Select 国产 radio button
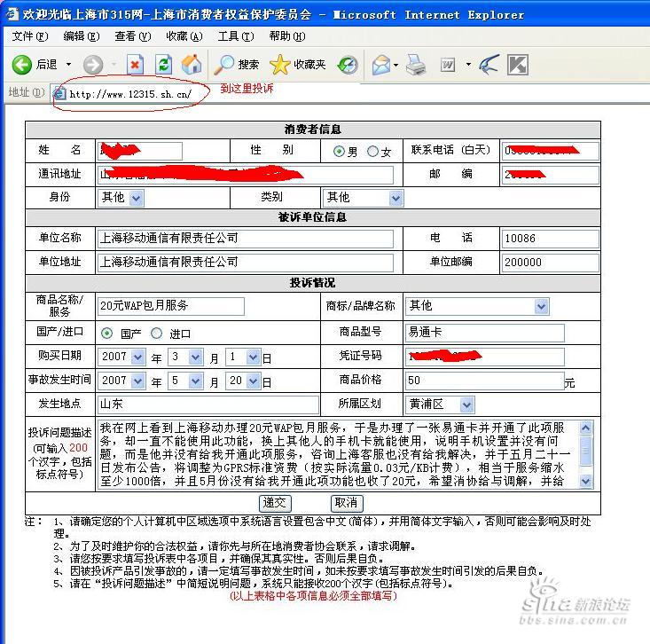 106,333
